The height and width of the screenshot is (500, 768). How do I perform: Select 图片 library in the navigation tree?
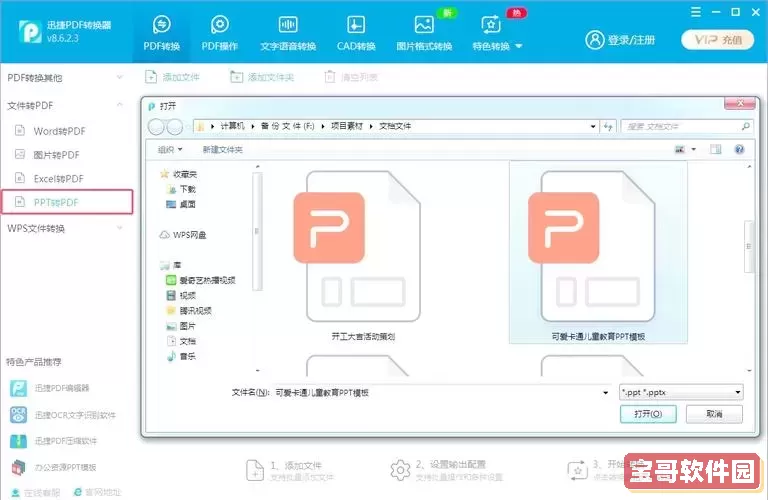[x=181, y=326]
